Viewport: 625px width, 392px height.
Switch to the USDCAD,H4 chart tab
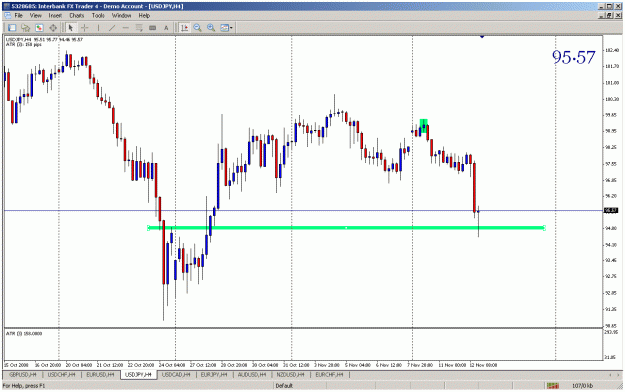(177, 375)
